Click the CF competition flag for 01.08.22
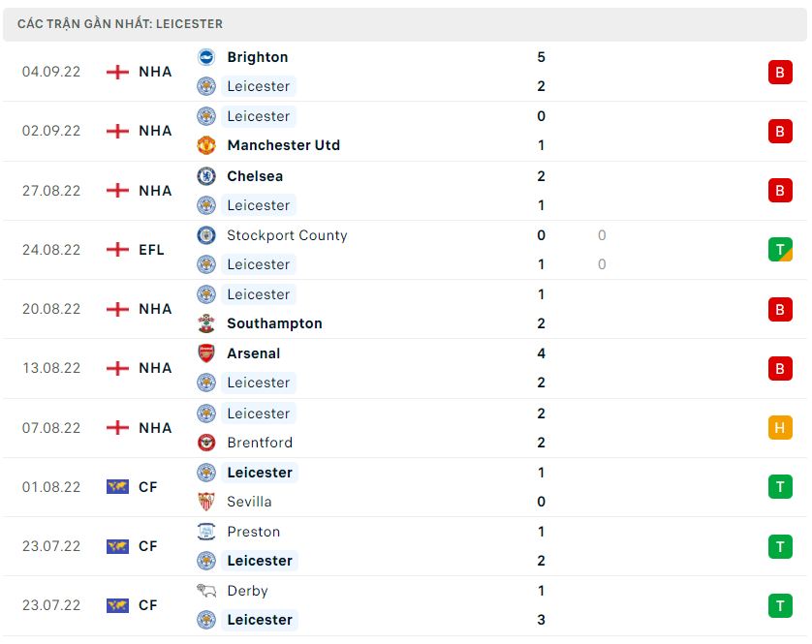 pos(117,487)
